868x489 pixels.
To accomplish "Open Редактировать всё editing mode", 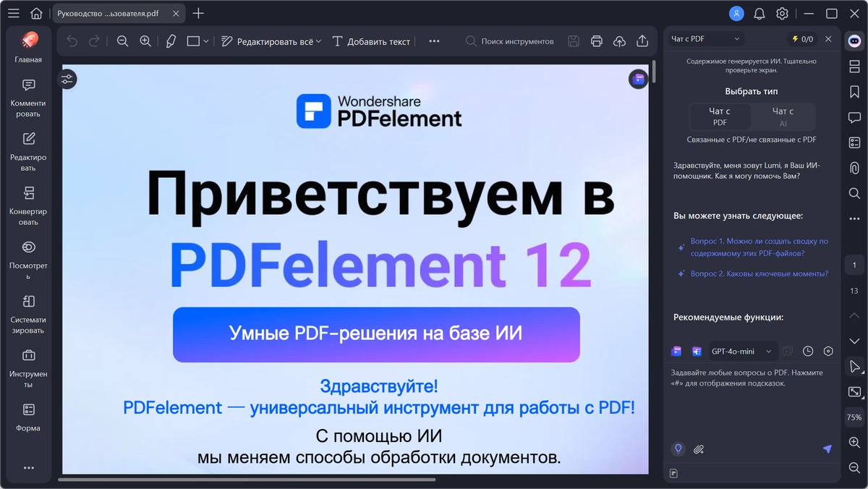I will tap(271, 41).
